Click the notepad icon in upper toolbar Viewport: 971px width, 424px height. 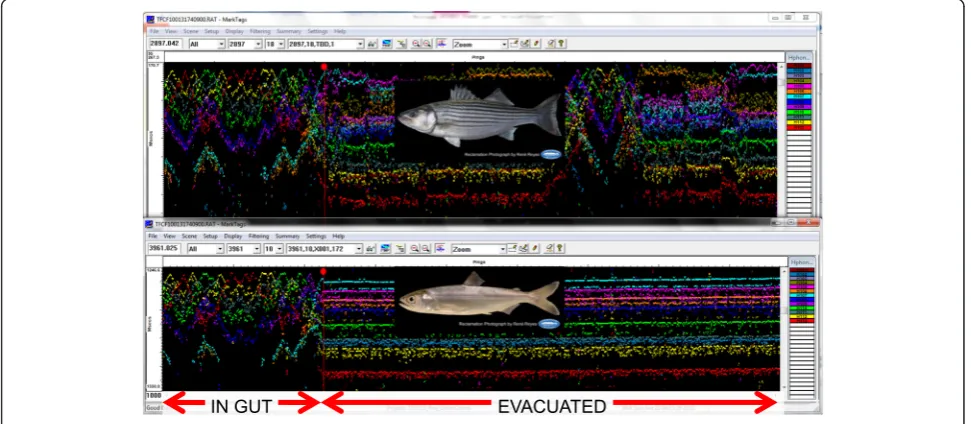point(551,44)
